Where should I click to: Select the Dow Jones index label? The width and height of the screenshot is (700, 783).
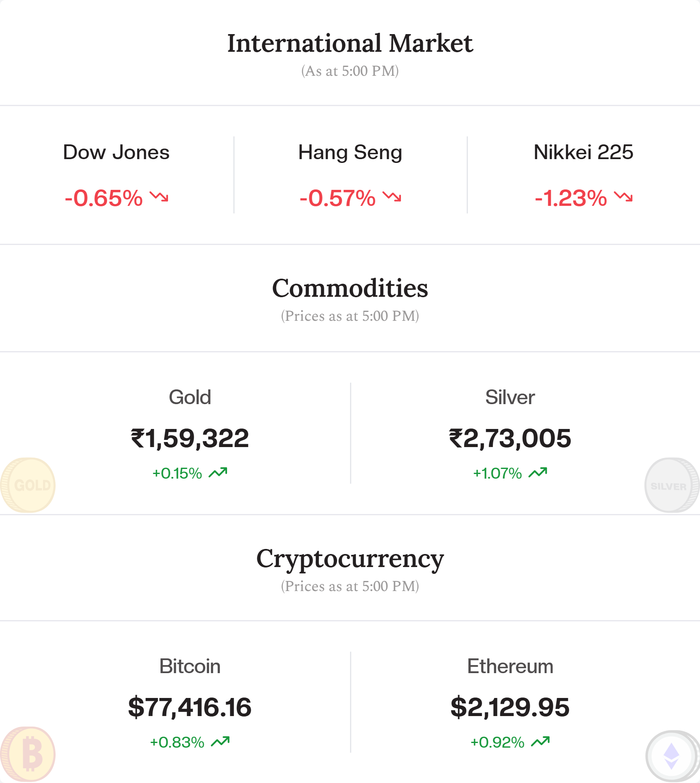(x=116, y=152)
